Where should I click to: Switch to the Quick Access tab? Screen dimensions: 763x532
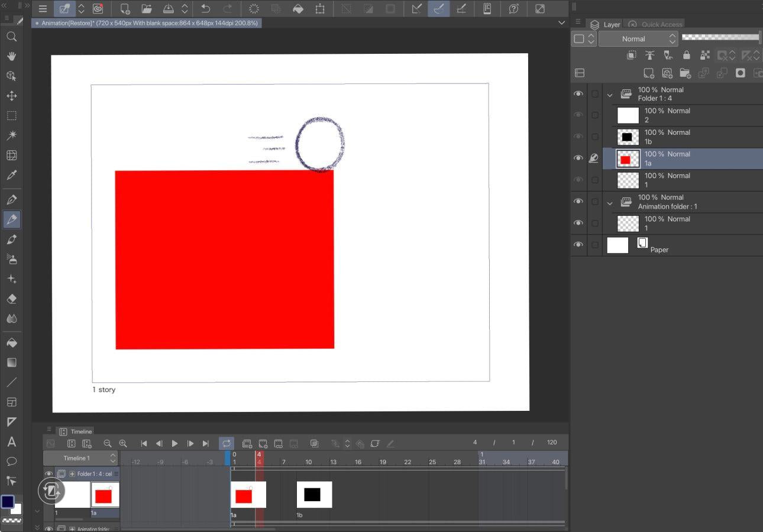point(655,24)
